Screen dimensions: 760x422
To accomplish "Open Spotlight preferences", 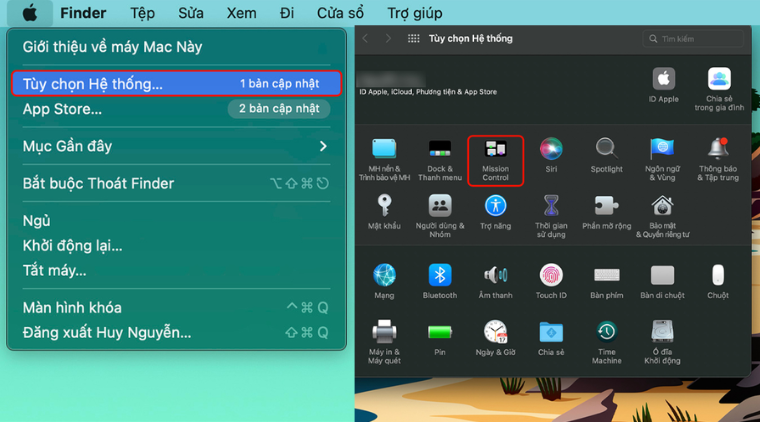I will click(606, 156).
